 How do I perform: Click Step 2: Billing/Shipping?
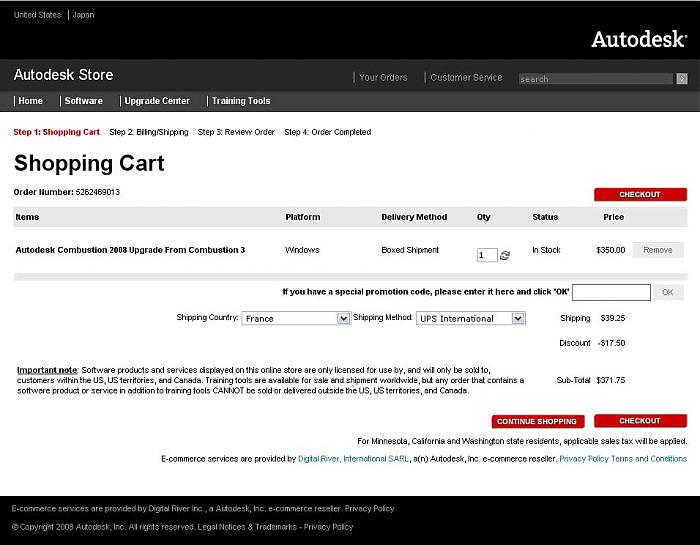tap(149, 132)
